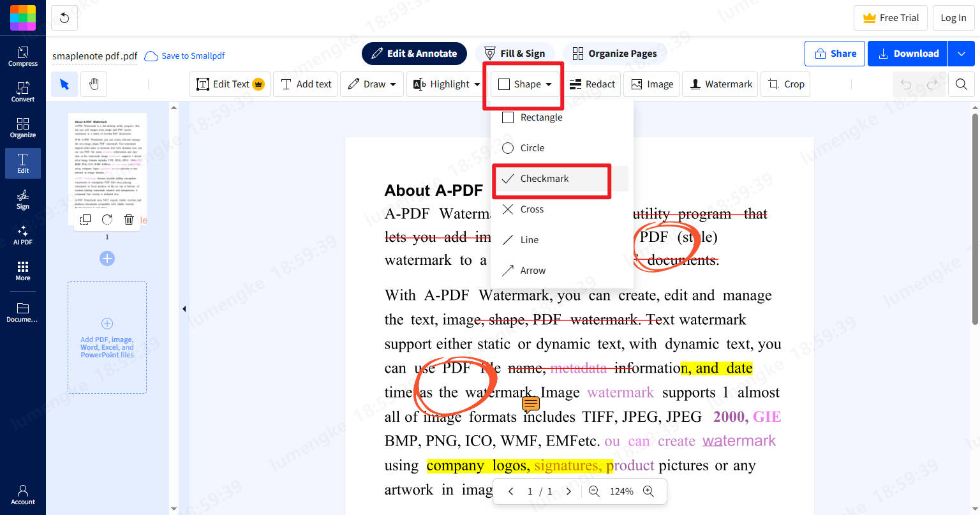Click the back arrow button at top
The width and height of the screenshot is (980, 515).
point(64,18)
